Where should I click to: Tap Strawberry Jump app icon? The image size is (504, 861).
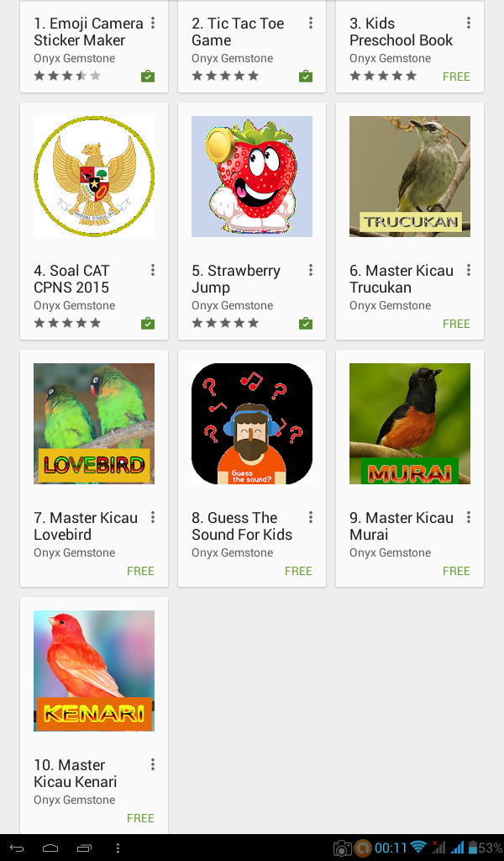tap(252, 177)
